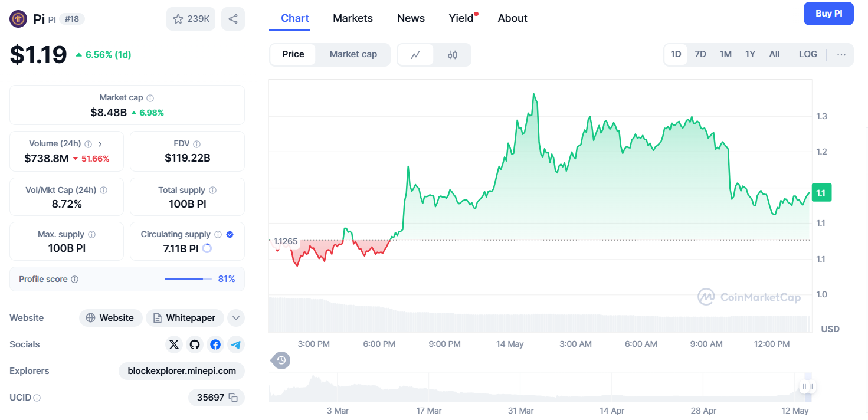
Task: Click the 81% profile score value
Action: coord(227,279)
